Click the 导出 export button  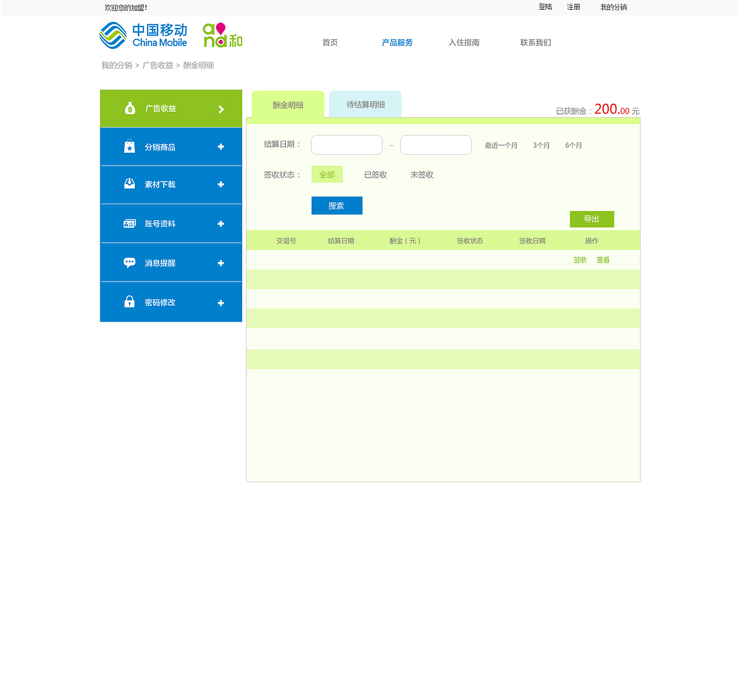592,219
